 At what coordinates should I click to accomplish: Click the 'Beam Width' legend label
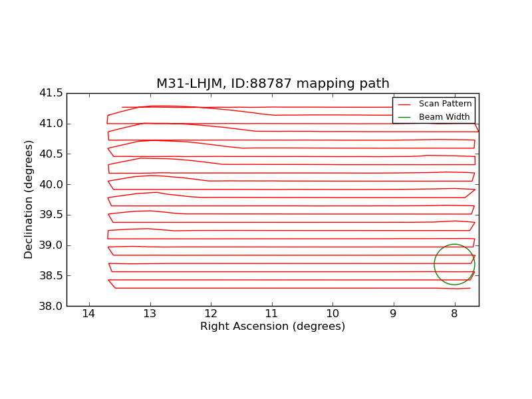(444, 117)
